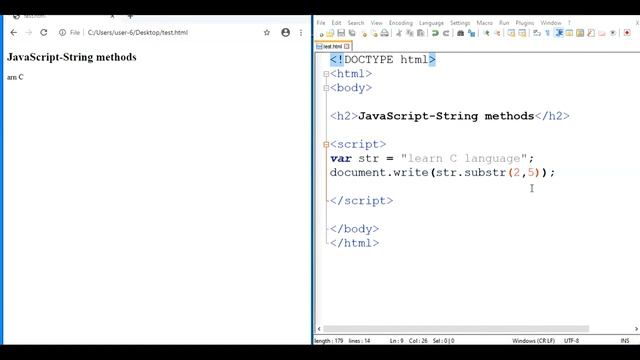Click UTF-8 encoding in status bar
The height and width of the screenshot is (360, 640).
click(x=571, y=340)
